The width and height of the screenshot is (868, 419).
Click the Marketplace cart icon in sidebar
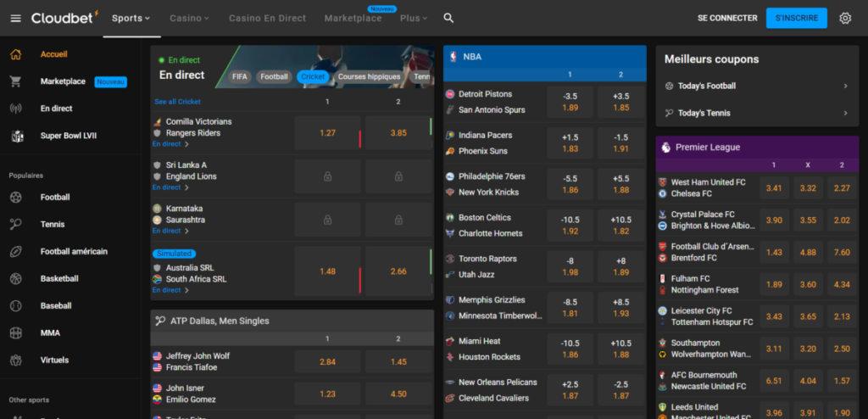[16, 81]
